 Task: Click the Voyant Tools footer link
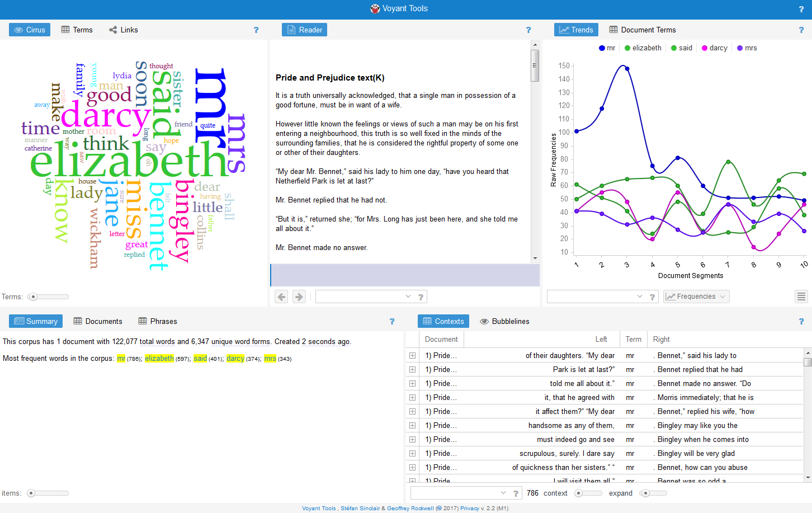319,509
